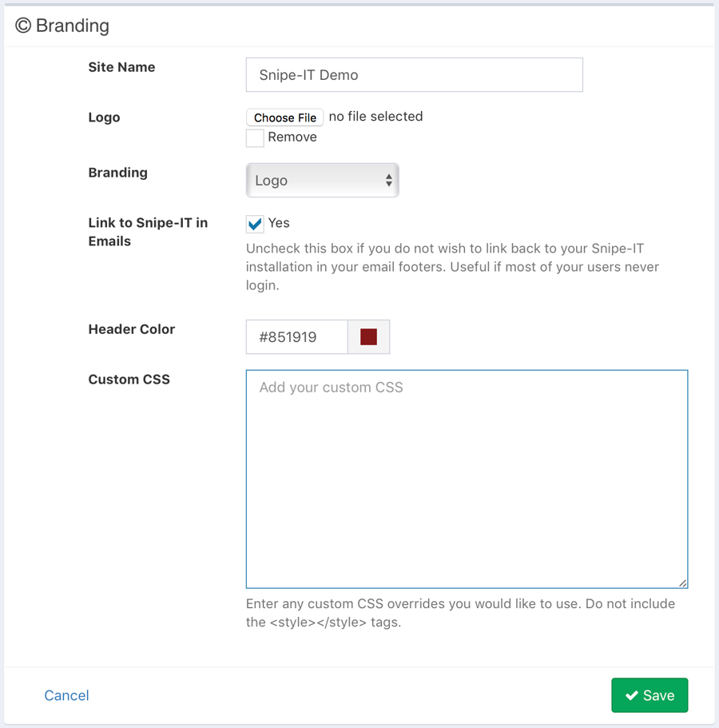Open the Branding dropdown showing Logo

pos(321,181)
